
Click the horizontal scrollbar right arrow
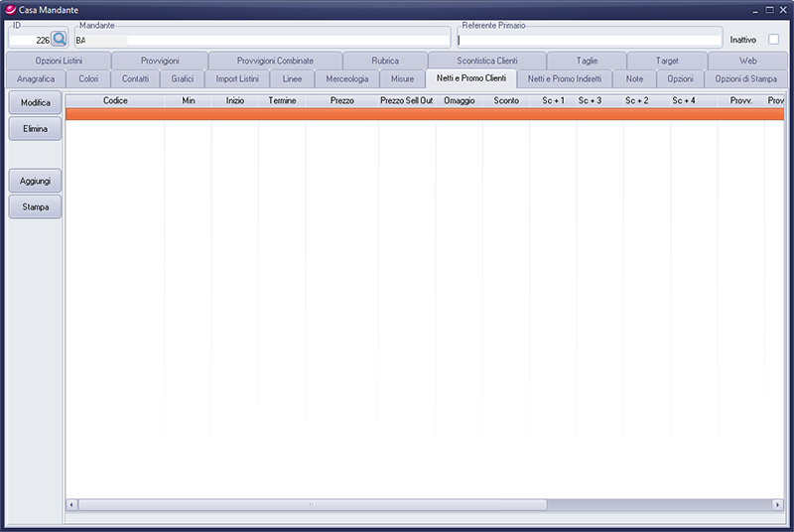[778, 504]
